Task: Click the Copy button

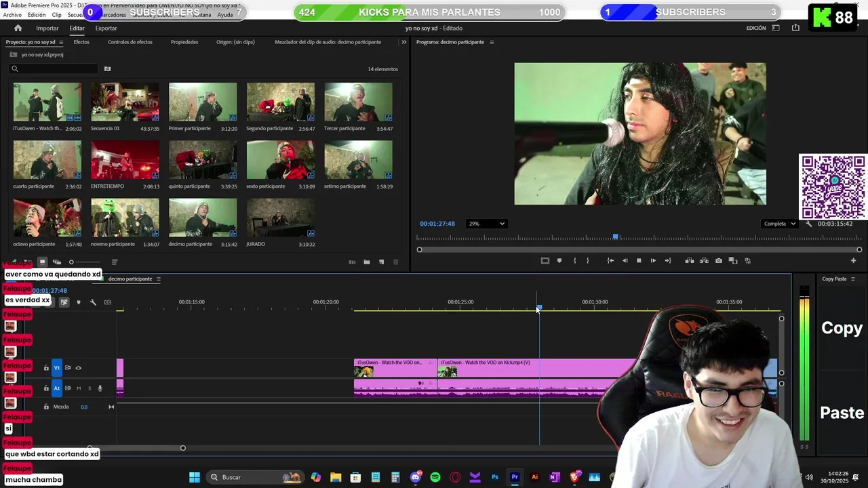Action: pos(842,328)
